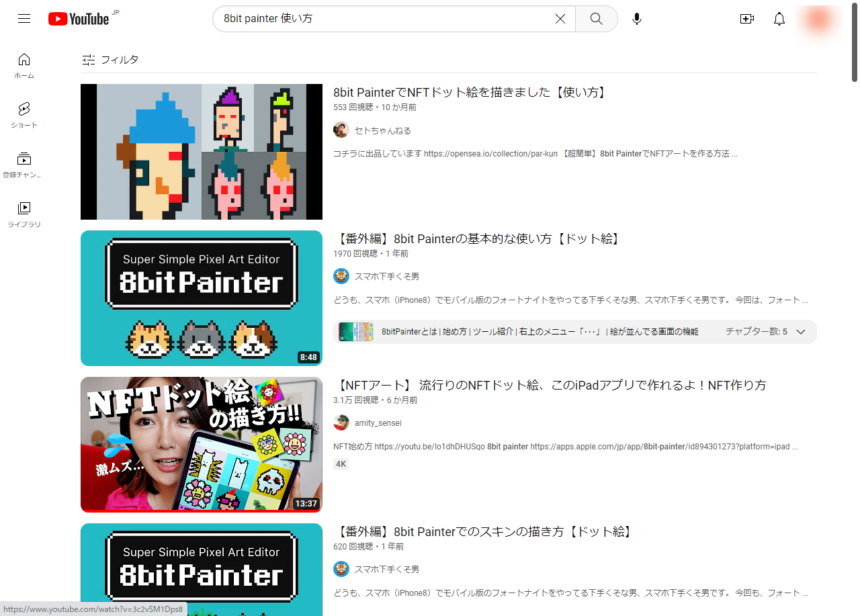The width and height of the screenshot is (860, 616).
Task: Open the notifications bell
Action: point(779,19)
